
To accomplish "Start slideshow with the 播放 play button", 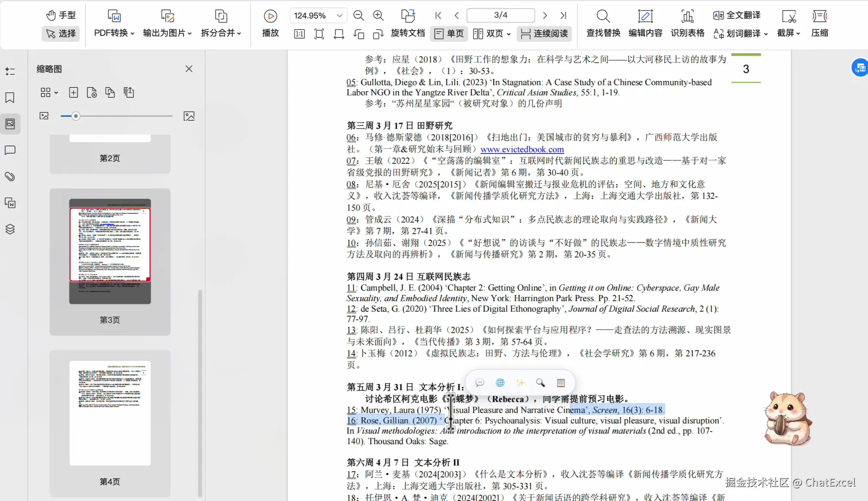I will click(270, 23).
